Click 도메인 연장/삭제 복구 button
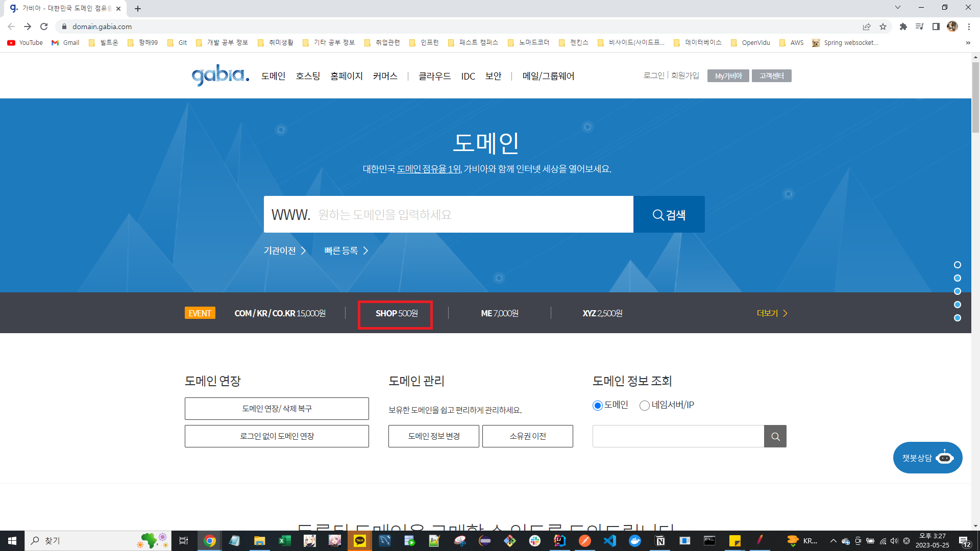This screenshot has width=980, height=551. click(277, 409)
